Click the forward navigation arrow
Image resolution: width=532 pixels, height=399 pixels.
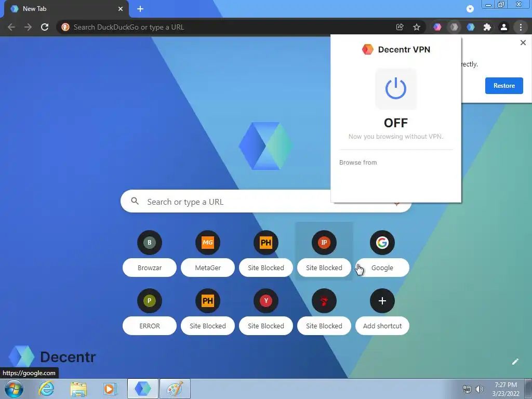click(x=28, y=27)
